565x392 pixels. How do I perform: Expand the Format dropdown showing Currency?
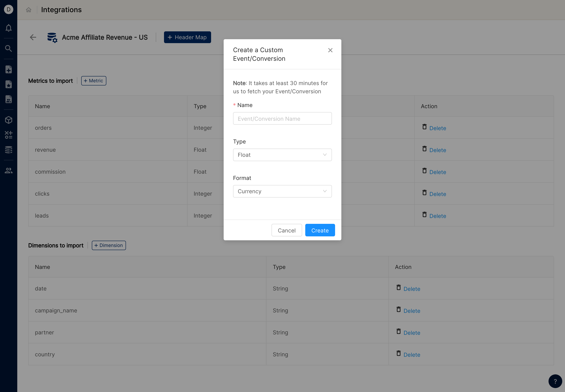tap(282, 191)
